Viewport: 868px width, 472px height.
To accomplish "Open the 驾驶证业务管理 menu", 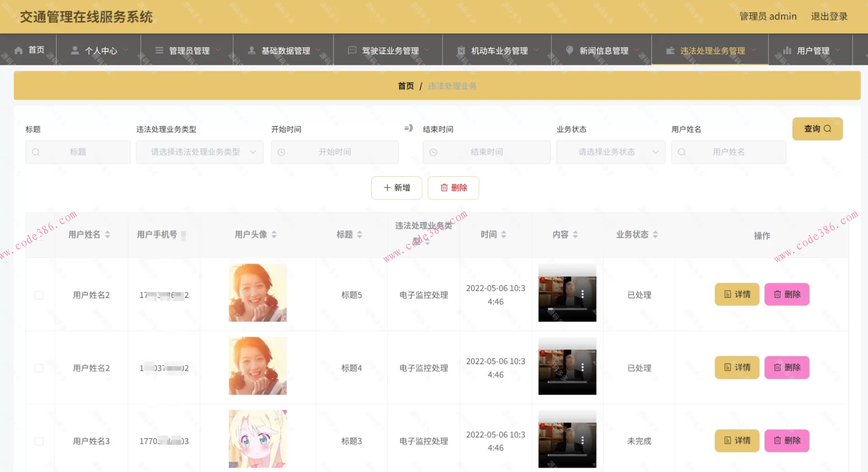I will point(390,51).
